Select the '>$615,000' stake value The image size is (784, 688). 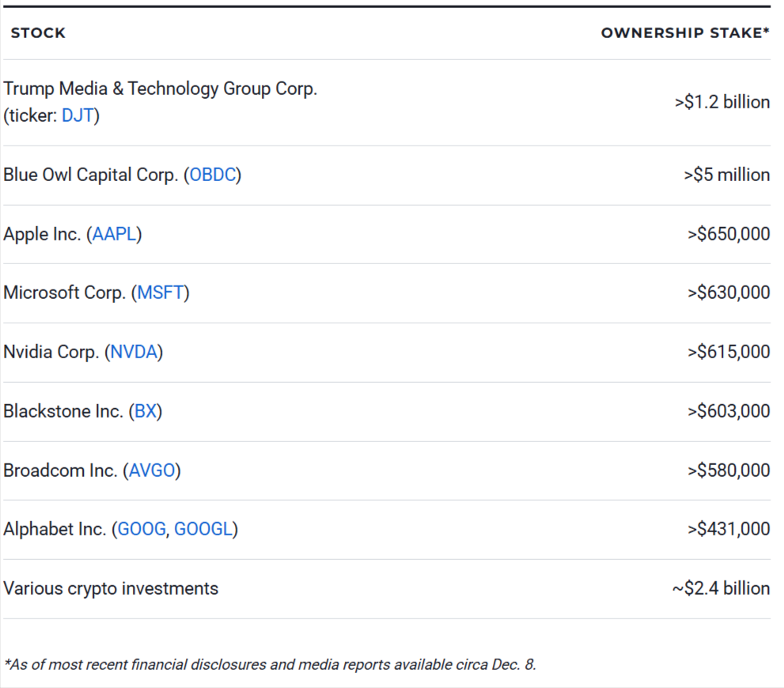pyautogui.click(x=729, y=352)
